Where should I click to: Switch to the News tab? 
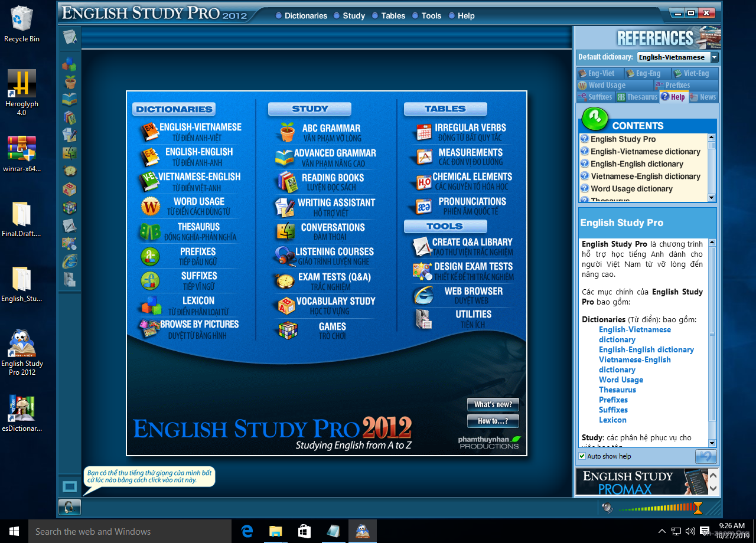(x=703, y=97)
